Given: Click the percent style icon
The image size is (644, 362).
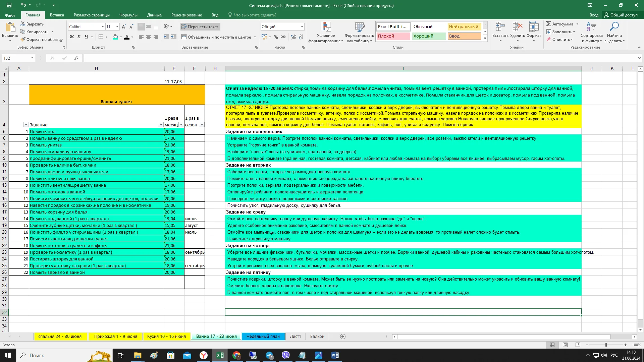Looking at the screenshot, I should point(276,37).
